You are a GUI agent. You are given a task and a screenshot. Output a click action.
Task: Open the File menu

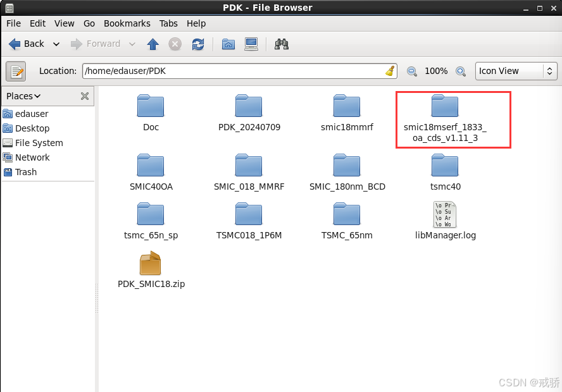(x=14, y=23)
